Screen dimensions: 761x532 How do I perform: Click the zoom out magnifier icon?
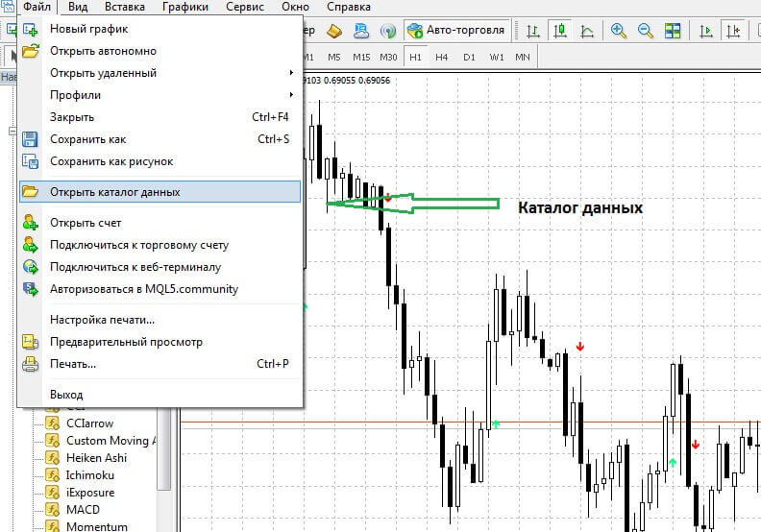[x=645, y=30]
